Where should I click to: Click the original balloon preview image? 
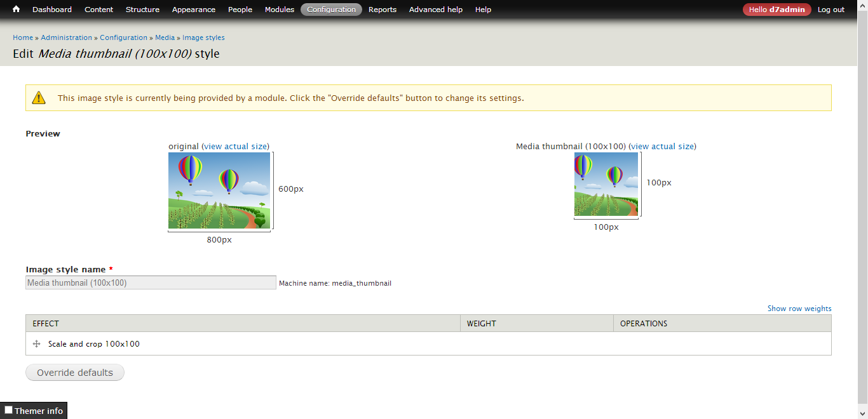[x=219, y=190]
